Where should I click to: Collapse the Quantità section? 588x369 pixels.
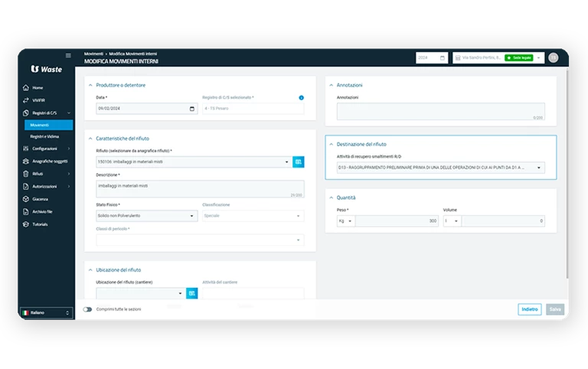[x=331, y=198]
